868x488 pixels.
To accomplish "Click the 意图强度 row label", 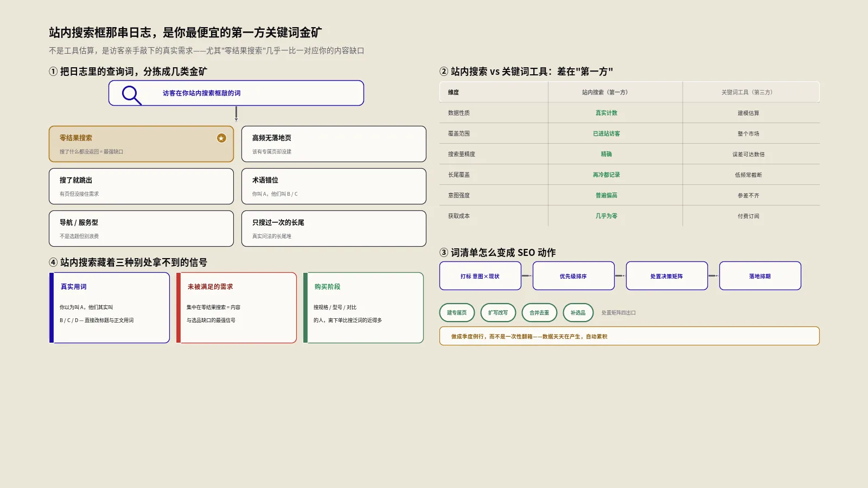I will point(459,195).
